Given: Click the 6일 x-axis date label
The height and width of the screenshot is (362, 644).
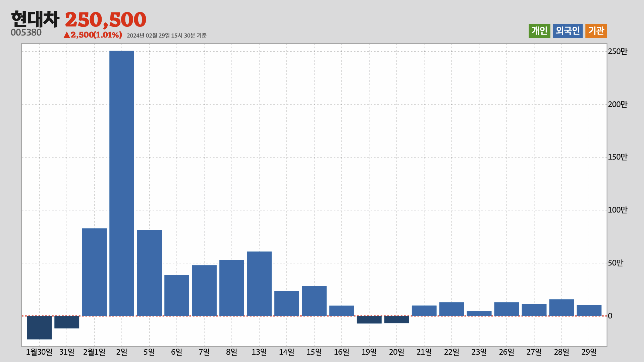Looking at the screenshot, I should (177, 352).
